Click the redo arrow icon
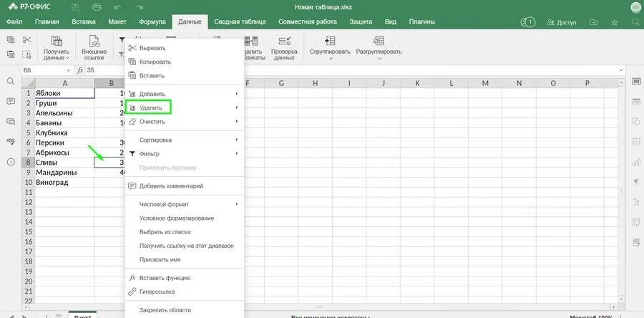644x318 pixels. coord(140,7)
